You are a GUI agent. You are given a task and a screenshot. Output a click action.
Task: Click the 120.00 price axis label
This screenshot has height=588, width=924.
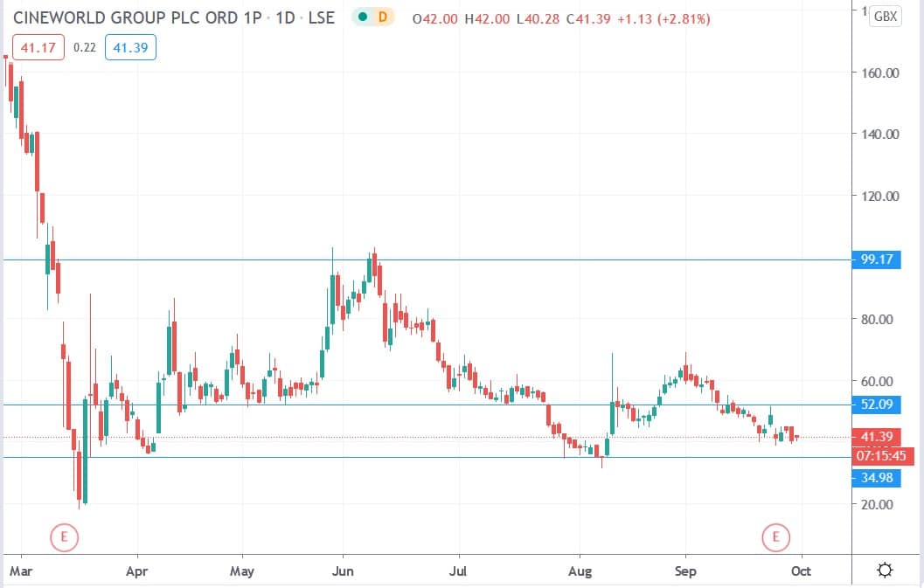click(x=879, y=197)
